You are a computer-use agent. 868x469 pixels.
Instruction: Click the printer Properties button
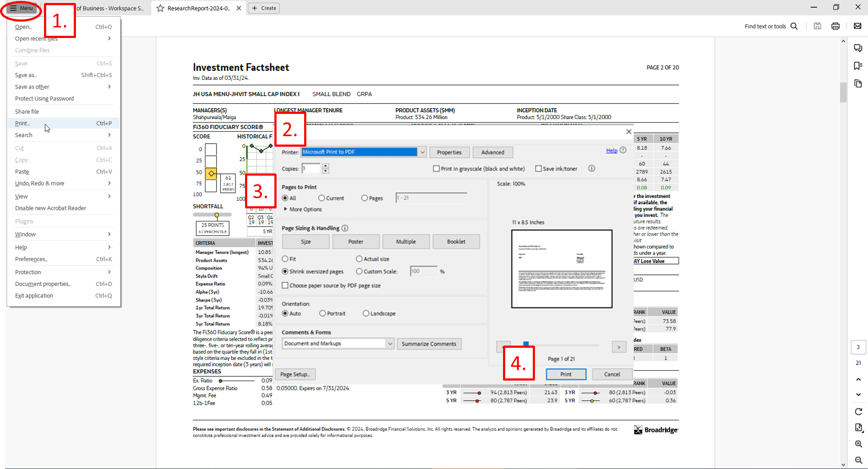[x=449, y=152]
